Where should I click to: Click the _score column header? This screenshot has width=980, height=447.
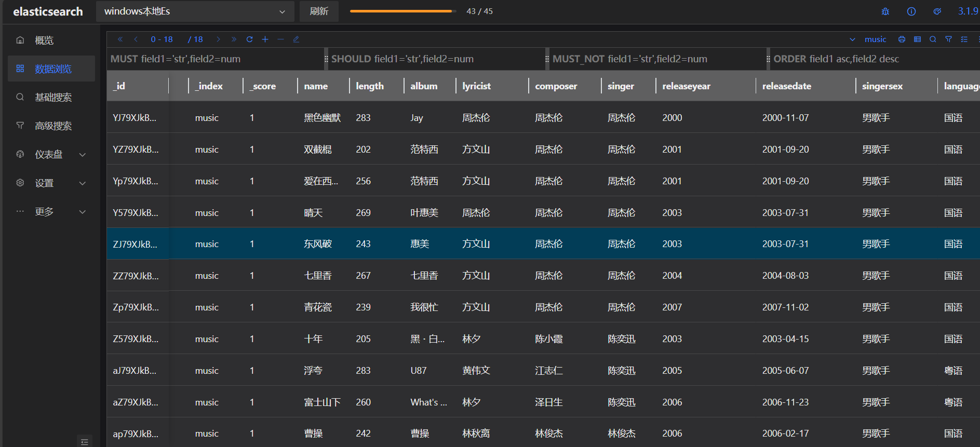(x=270, y=86)
